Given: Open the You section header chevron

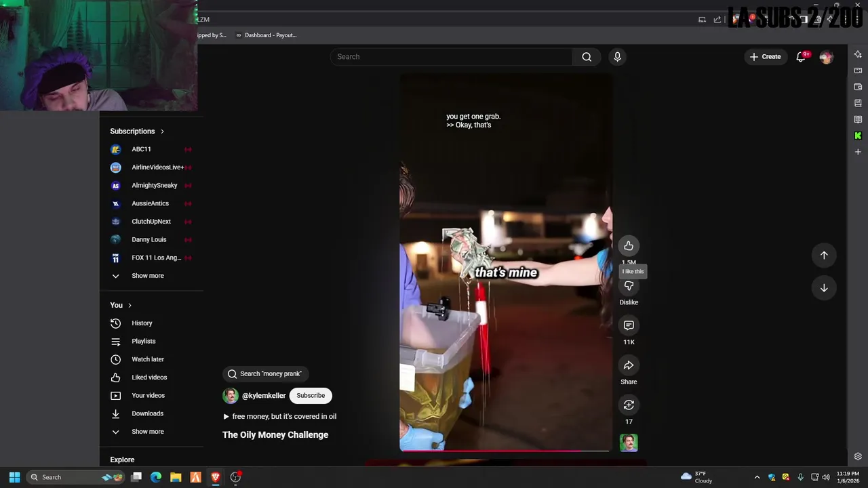Looking at the screenshot, I should tap(130, 306).
